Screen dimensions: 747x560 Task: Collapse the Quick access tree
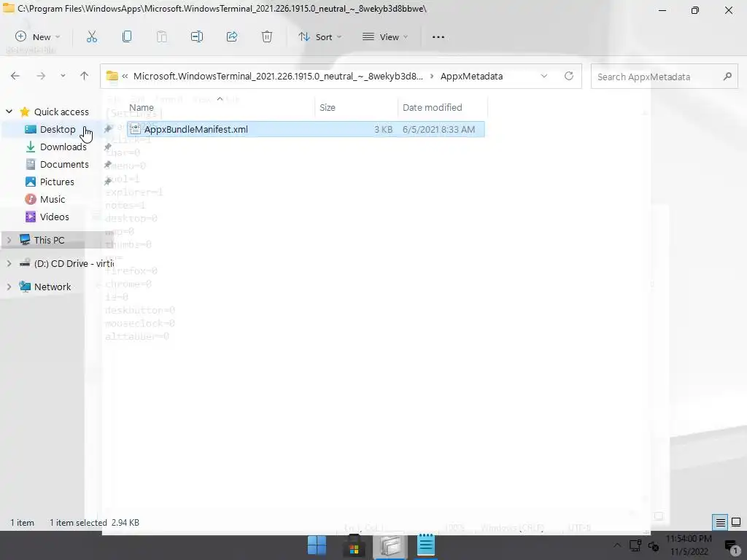click(x=9, y=112)
